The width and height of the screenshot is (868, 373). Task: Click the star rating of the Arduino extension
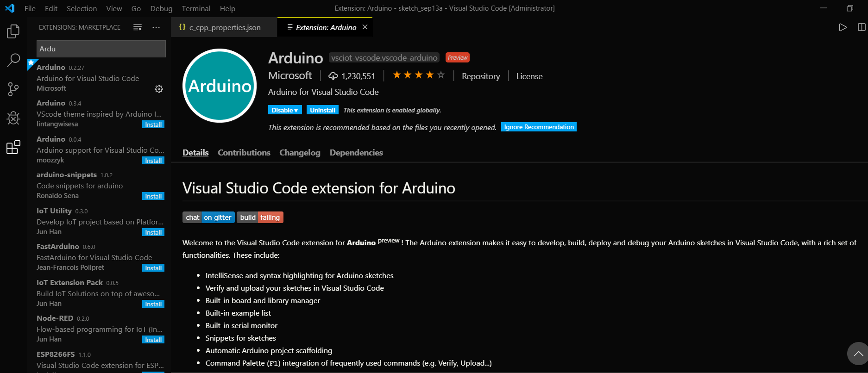click(419, 75)
